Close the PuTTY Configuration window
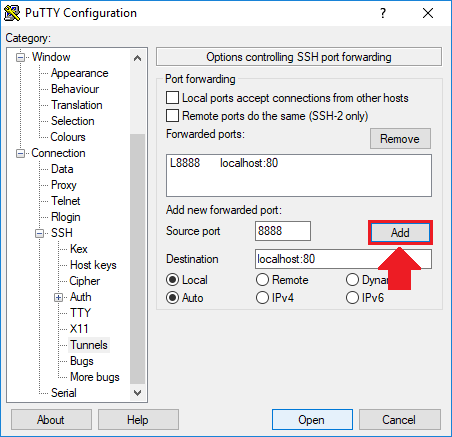 (x=428, y=13)
